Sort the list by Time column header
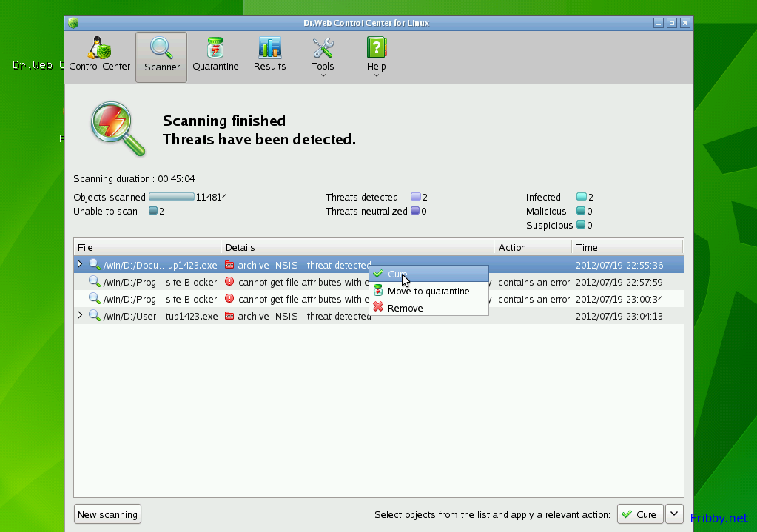The width and height of the screenshot is (757, 532). tap(626, 247)
